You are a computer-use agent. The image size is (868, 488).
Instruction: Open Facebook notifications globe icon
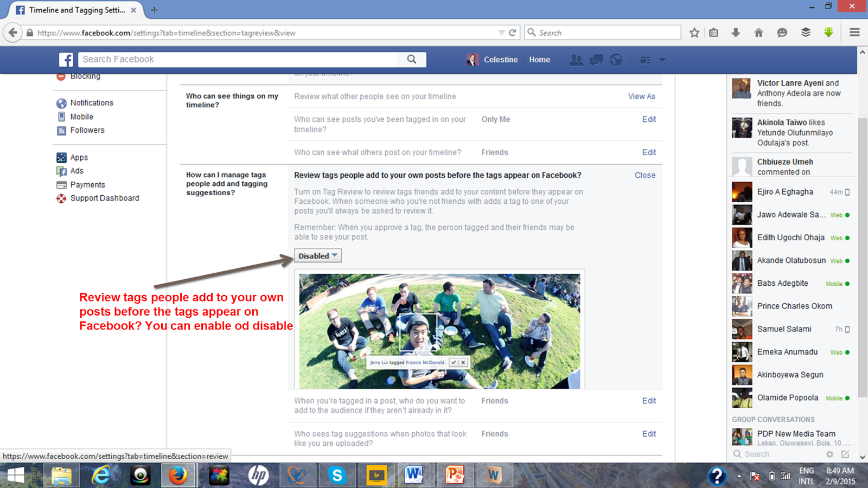pyautogui.click(x=616, y=60)
